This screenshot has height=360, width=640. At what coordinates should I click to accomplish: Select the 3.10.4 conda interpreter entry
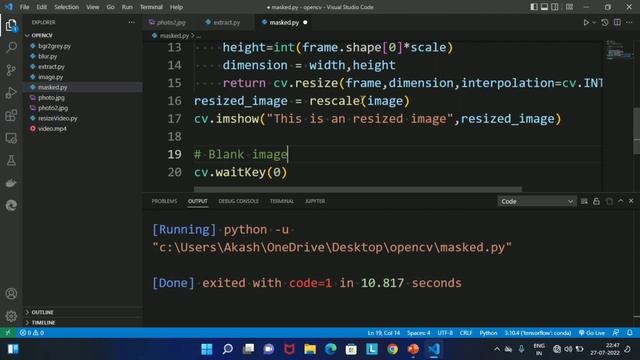538,333
